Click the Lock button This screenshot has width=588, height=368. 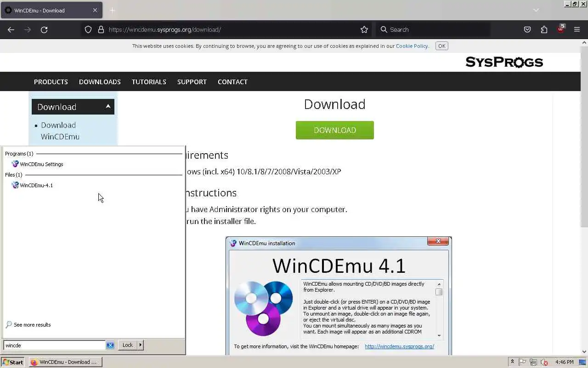pos(128,345)
